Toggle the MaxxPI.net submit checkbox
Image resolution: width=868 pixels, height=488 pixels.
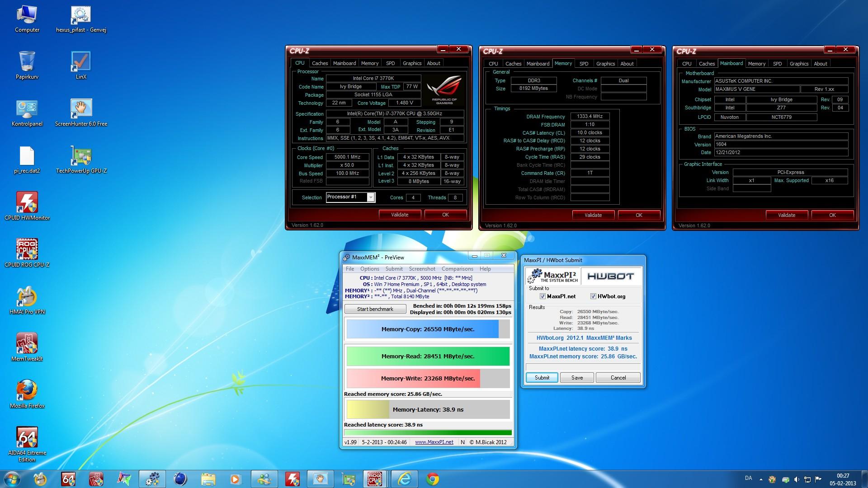[542, 296]
